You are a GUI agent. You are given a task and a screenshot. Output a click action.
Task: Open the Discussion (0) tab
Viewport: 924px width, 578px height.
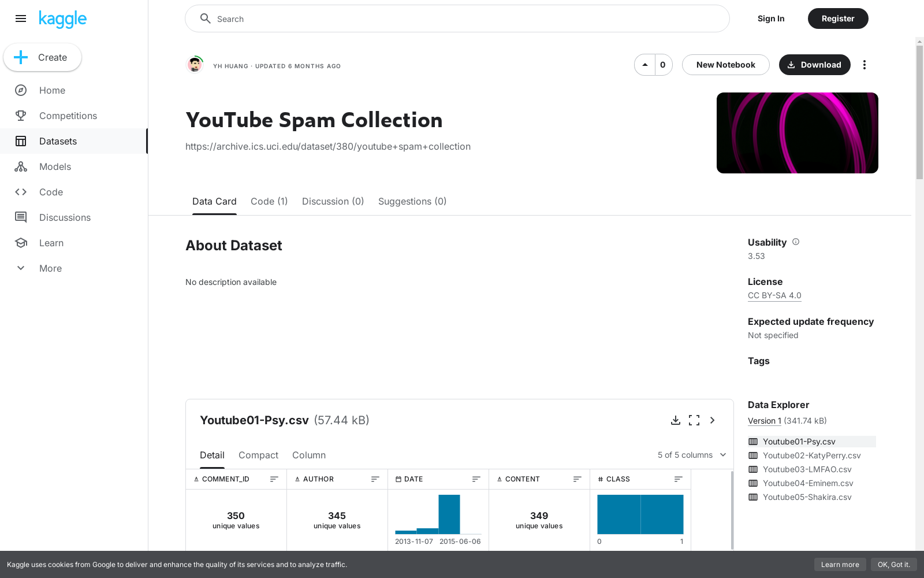coord(333,201)
